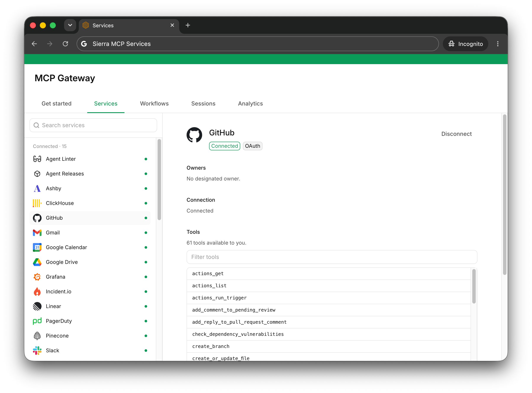Image resolution: width=532 pixels, height=393 pixels.
Task: Click the large GitHub logo in details pane
Action: tap(194, 135)
